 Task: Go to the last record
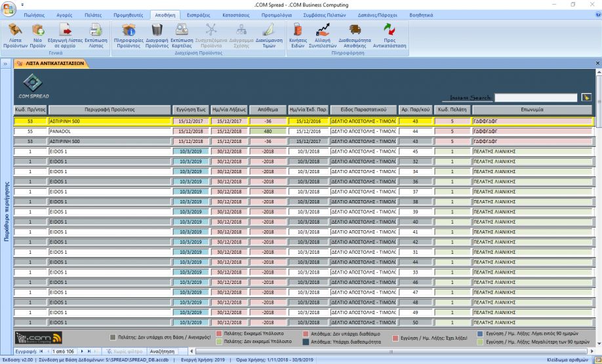(89, 352)
